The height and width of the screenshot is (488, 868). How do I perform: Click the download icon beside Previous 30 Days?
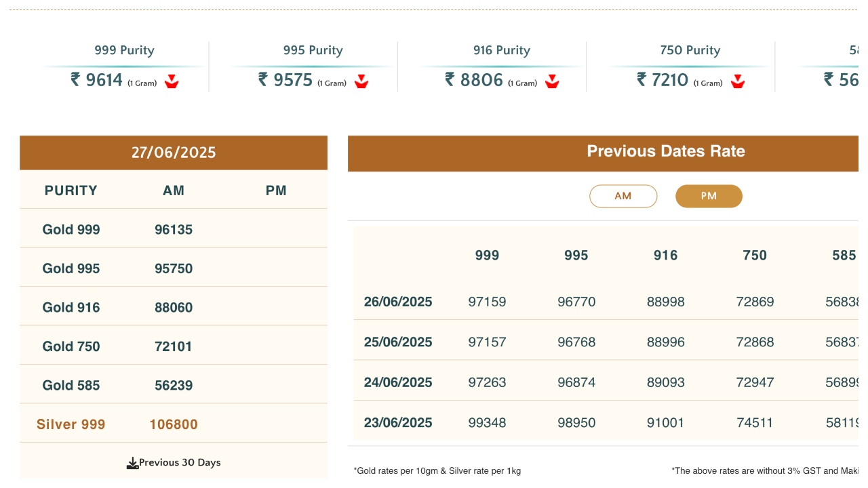(x=133, y=463)
